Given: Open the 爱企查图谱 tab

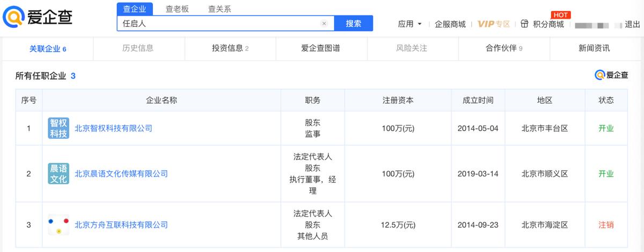Looking at the screenshot, I should coord(321,48).
